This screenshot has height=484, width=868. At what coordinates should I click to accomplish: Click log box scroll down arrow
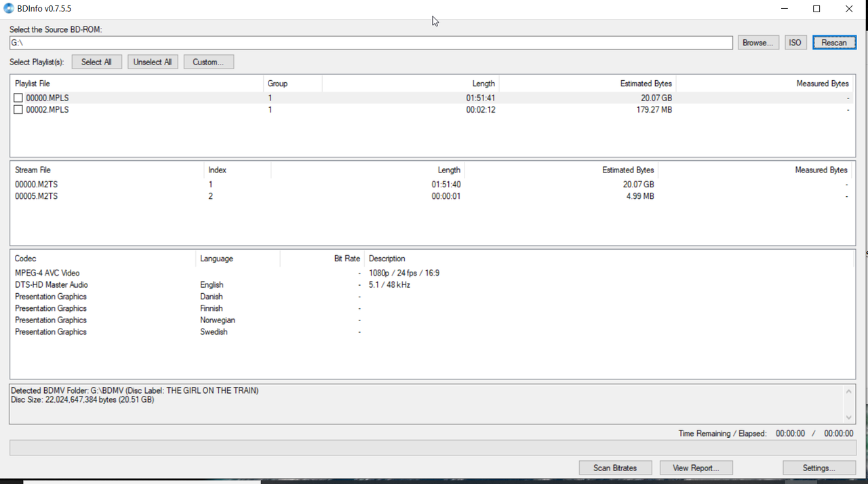click(x=848, y=417)
